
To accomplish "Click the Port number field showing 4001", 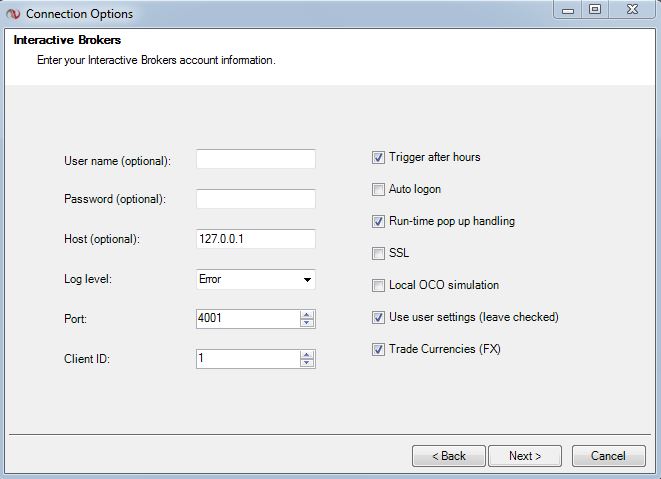I will 248,319.
